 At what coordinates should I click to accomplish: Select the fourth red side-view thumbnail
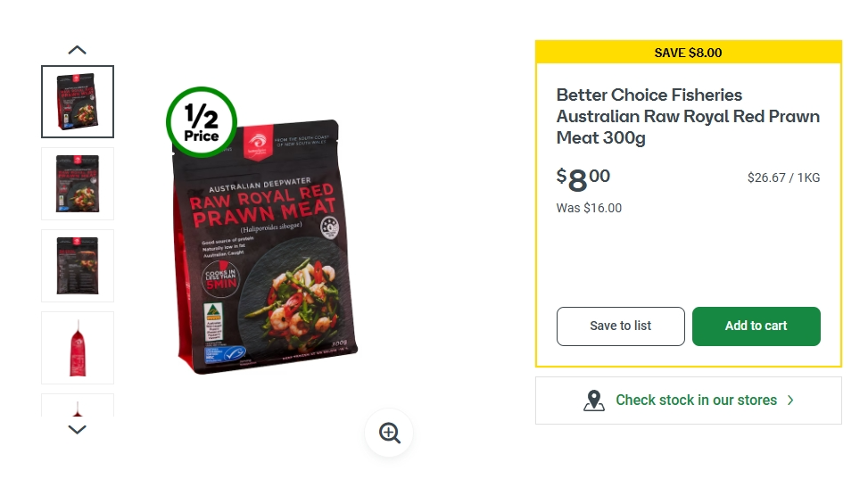pos(78,348)
